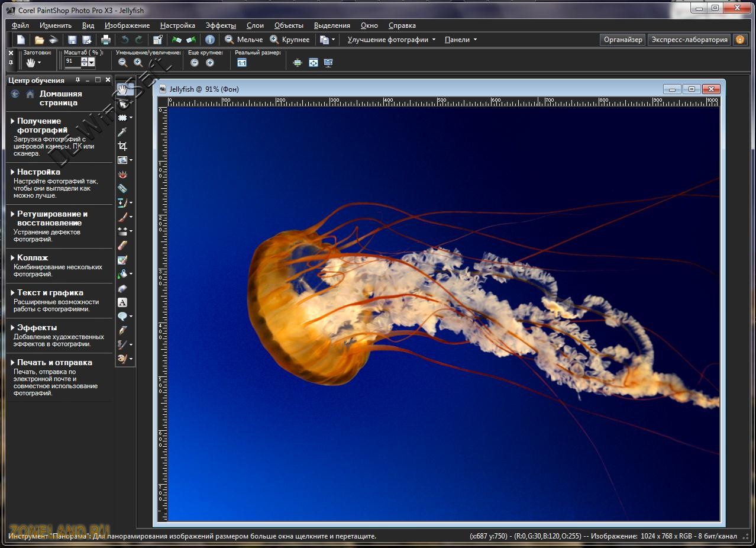
Task: Increase scale with the spinner up arrow
Action: click(x=84, y=59)
